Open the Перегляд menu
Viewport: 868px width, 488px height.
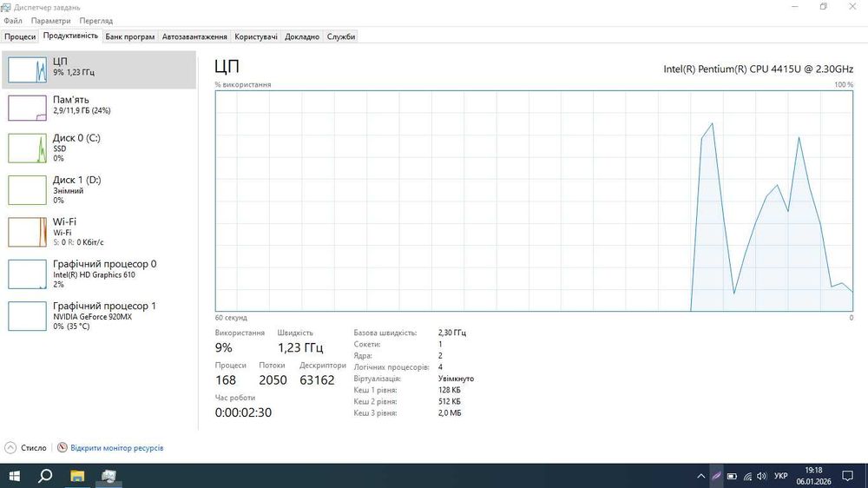tap(95, 21)
